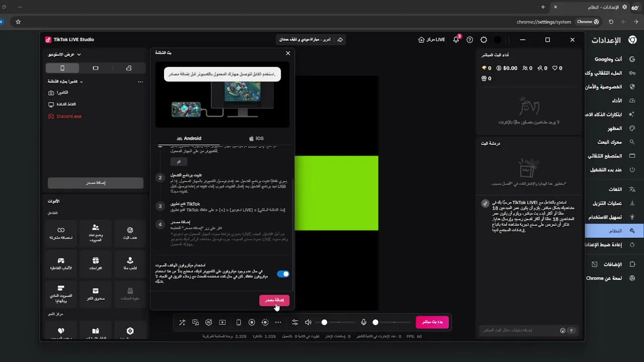Screen dimensions: 644x362
Task: Reload the Chrome settings page
Action: [x=611, y=22]
